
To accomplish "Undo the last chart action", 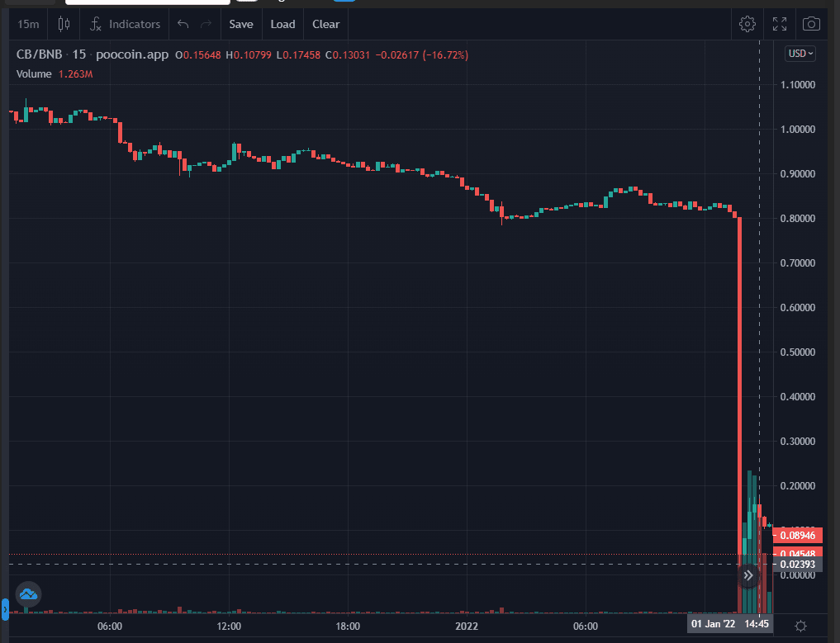I will coord(183,24).
